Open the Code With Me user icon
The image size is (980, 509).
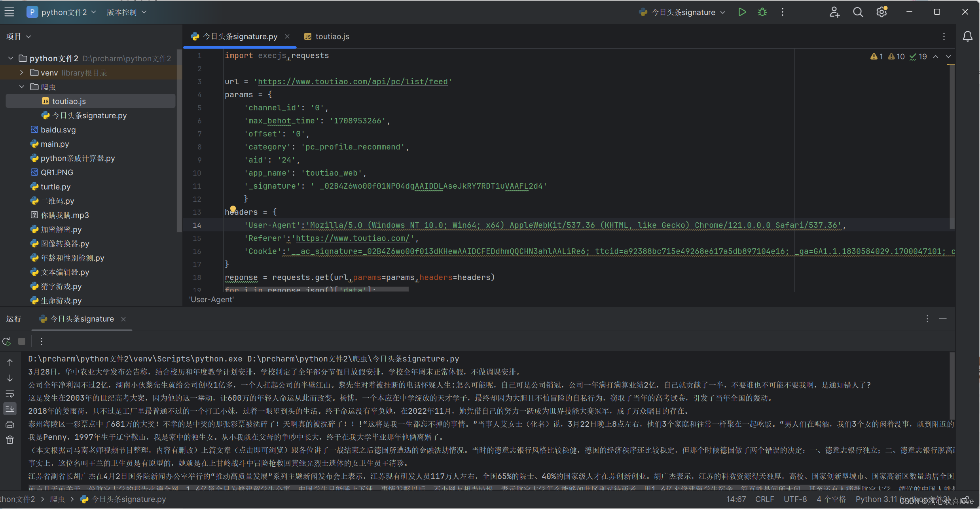click(834, 12)
